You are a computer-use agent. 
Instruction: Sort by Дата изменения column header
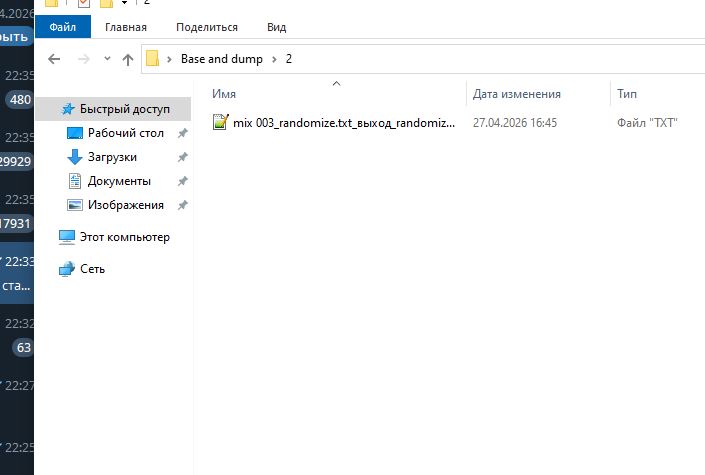(x=517, y=94)
